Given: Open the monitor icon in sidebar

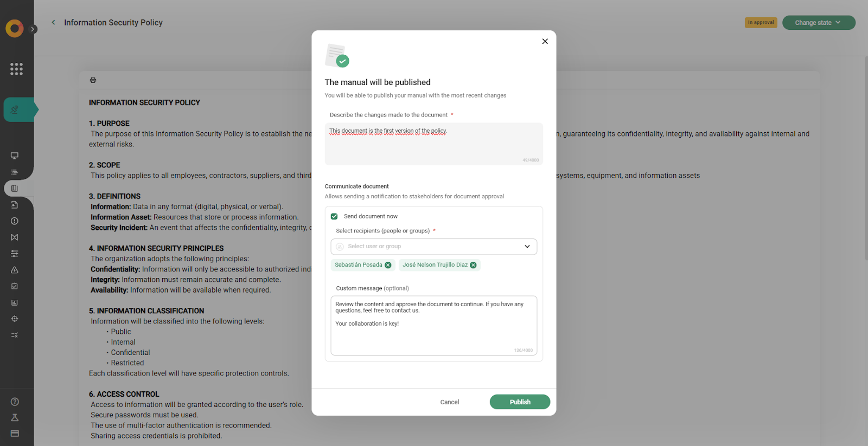Looking at the screenshot, I should (x=15, y=156).
